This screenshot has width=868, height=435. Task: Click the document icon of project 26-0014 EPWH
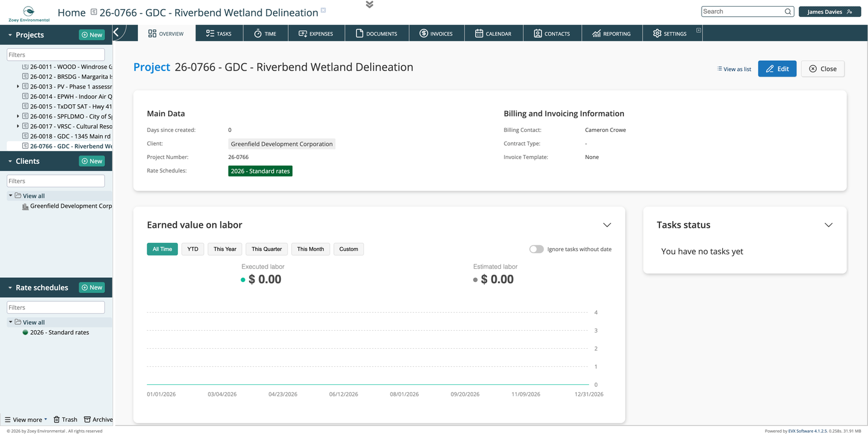pyautogui.click(x=25, y=96)
